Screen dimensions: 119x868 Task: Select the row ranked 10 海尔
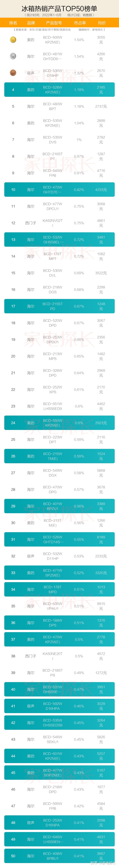[x=59, y=190]
